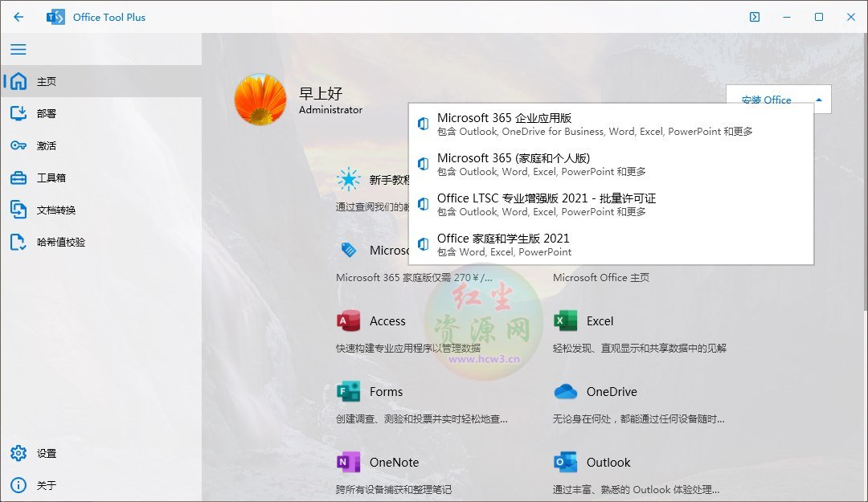Click the Outlook app icon

tap(565, 462)
